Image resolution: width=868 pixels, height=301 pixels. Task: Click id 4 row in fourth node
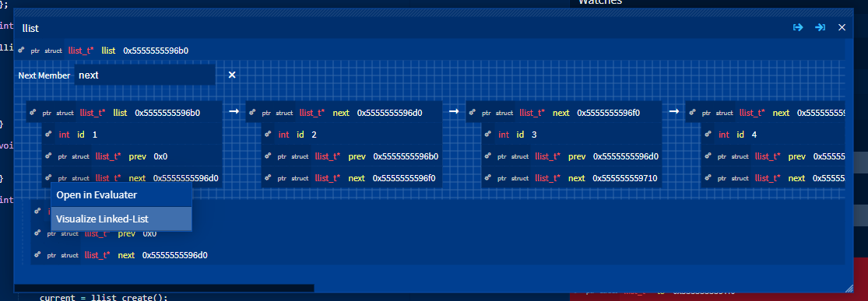click(773, 135)
